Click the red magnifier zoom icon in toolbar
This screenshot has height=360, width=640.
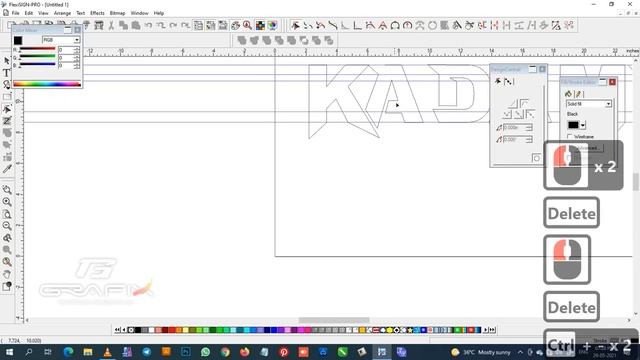click(x=247, y=26)
